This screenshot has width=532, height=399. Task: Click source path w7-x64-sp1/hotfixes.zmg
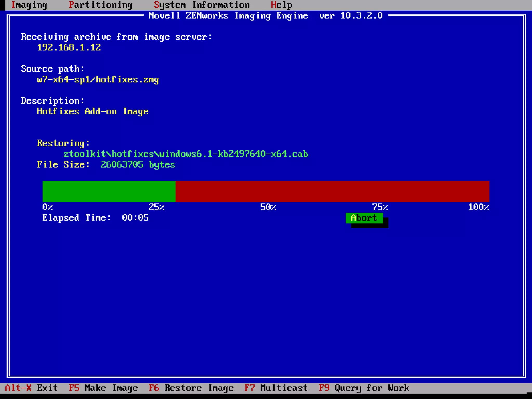point(98,79)
